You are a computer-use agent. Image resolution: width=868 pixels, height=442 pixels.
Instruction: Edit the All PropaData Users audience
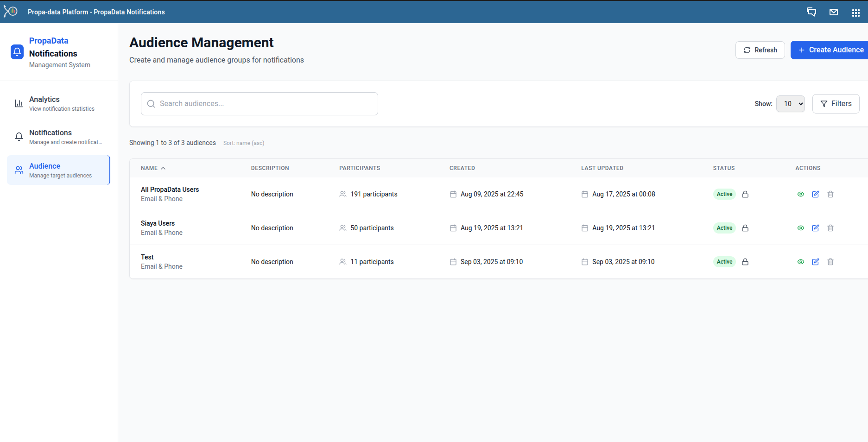pyautogui.click(x=815, y=194)
